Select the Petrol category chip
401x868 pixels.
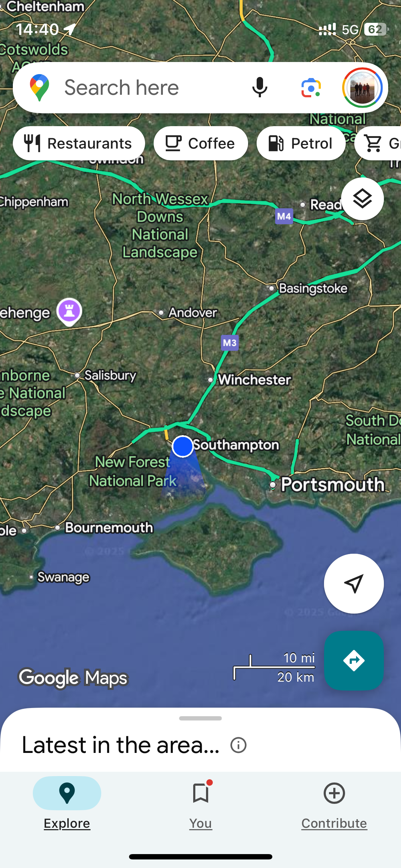(x=301, y=144)
